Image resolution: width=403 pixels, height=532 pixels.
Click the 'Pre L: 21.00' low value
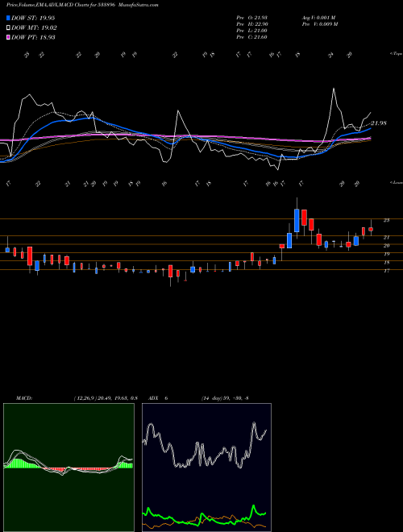tap(251, 31)
